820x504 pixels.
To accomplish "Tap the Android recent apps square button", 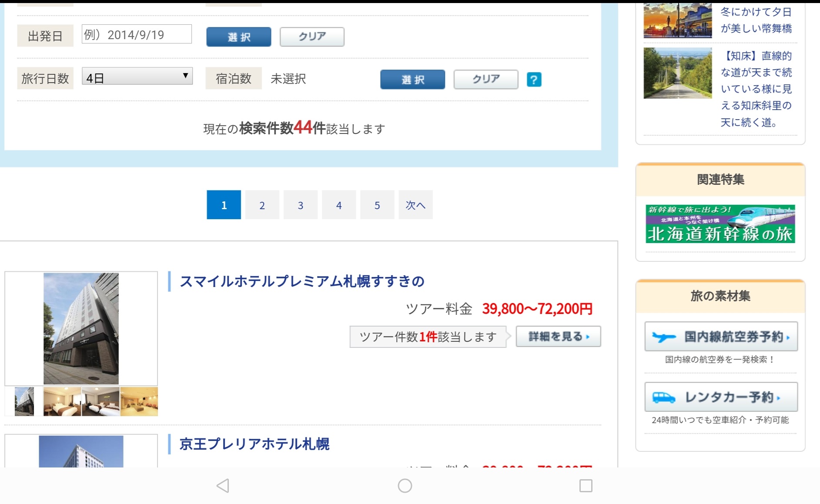I will point(586,485).
